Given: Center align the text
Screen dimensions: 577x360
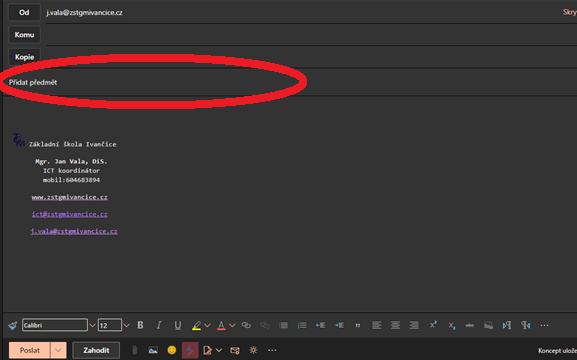Looking at the screenshot, I should pos(395,325).
